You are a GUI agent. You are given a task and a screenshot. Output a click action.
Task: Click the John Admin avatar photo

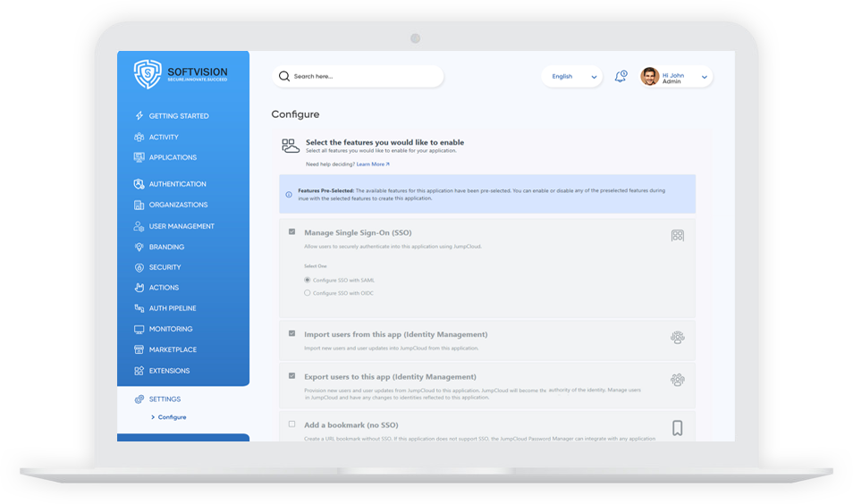click(649, 77)
